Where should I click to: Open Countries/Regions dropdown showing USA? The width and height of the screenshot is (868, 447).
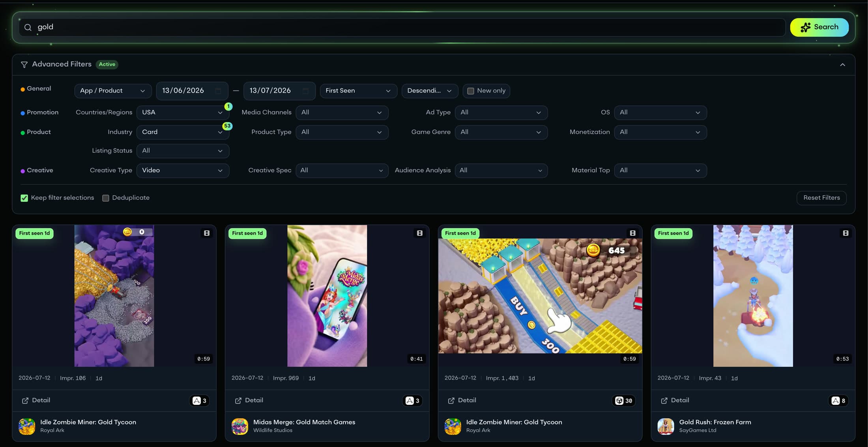(183, 113)
